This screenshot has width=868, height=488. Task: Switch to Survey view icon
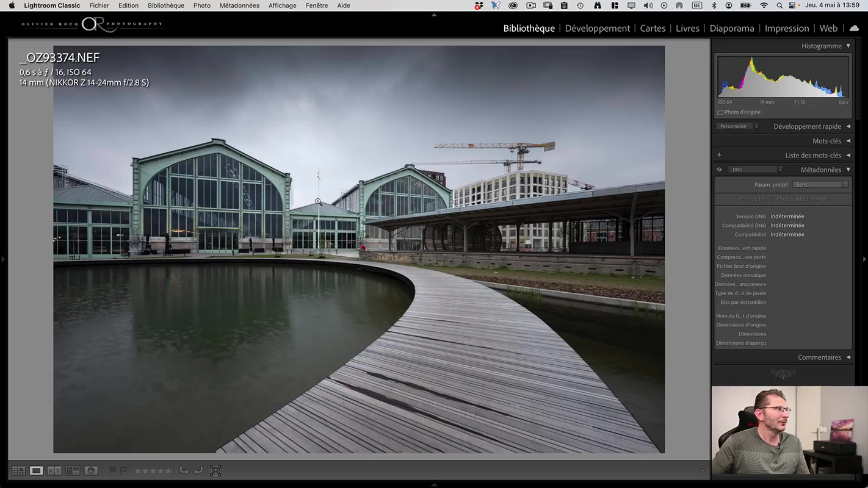coord(73,470)
